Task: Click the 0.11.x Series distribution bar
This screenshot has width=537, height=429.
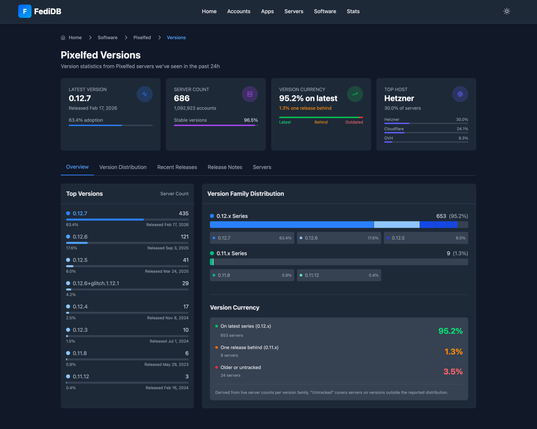Action: click(339, 262)
